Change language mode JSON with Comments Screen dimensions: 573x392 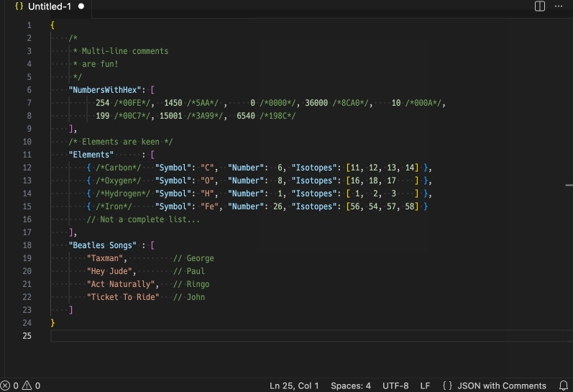(x=502, y=386)
